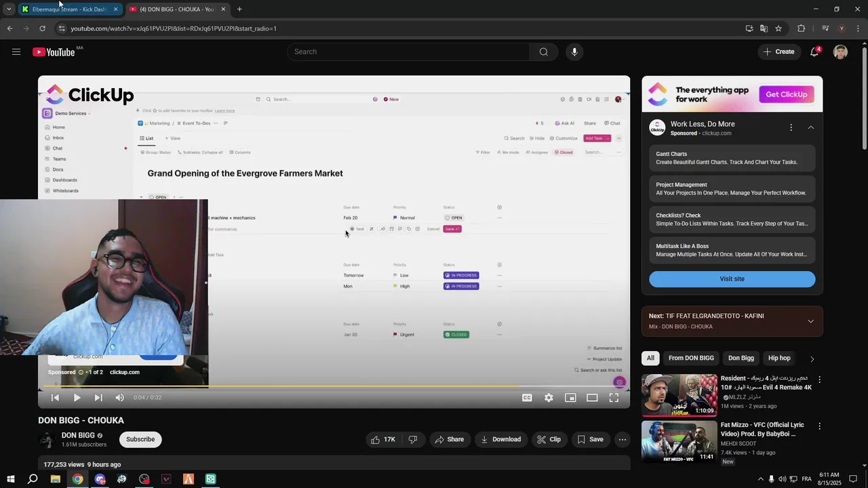868x488 pixels.
Task: Open player settings gear
Action: [549, 398]
